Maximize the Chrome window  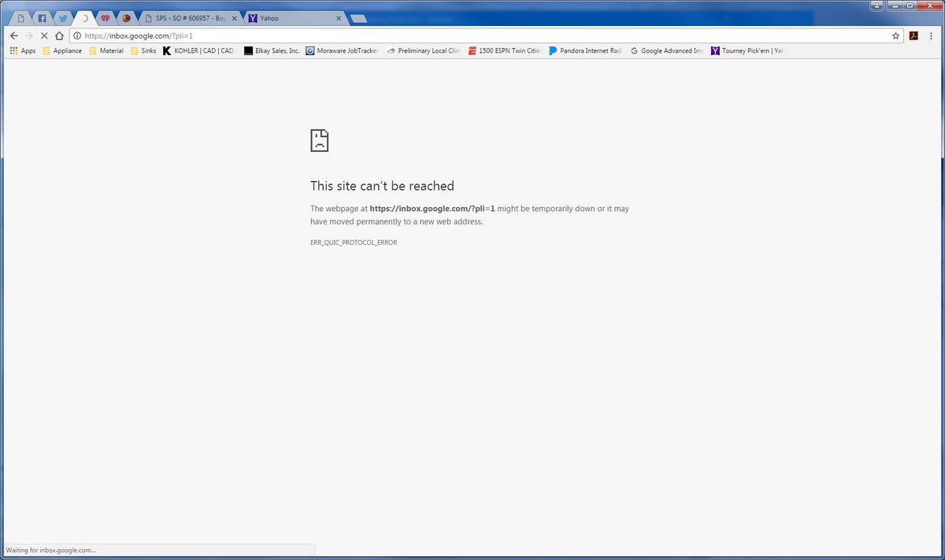click(x=910, y=5)
